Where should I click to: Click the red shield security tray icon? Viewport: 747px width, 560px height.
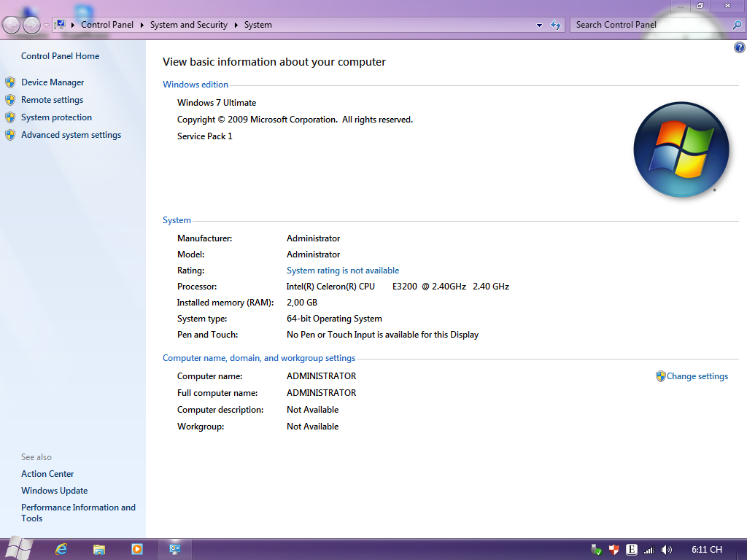[x=614, y=550]
